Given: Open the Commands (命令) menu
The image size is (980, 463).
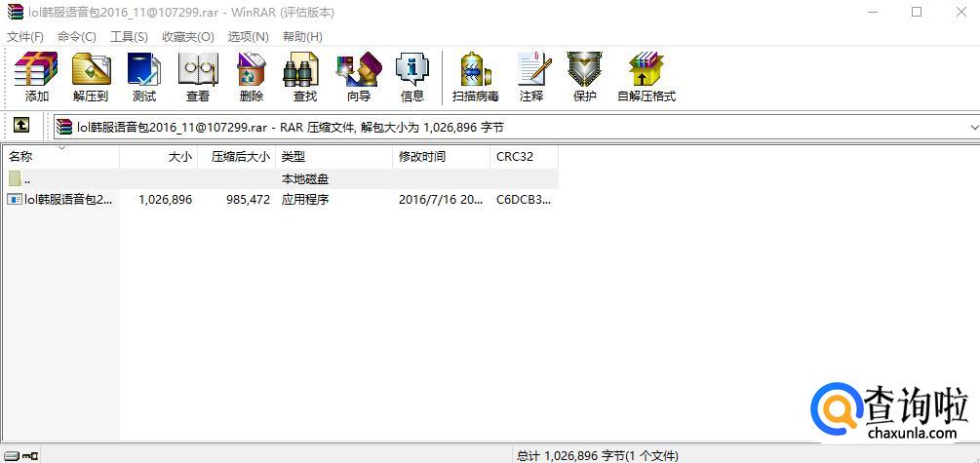Looking at the screenshot, I should (x=76, y=37).
